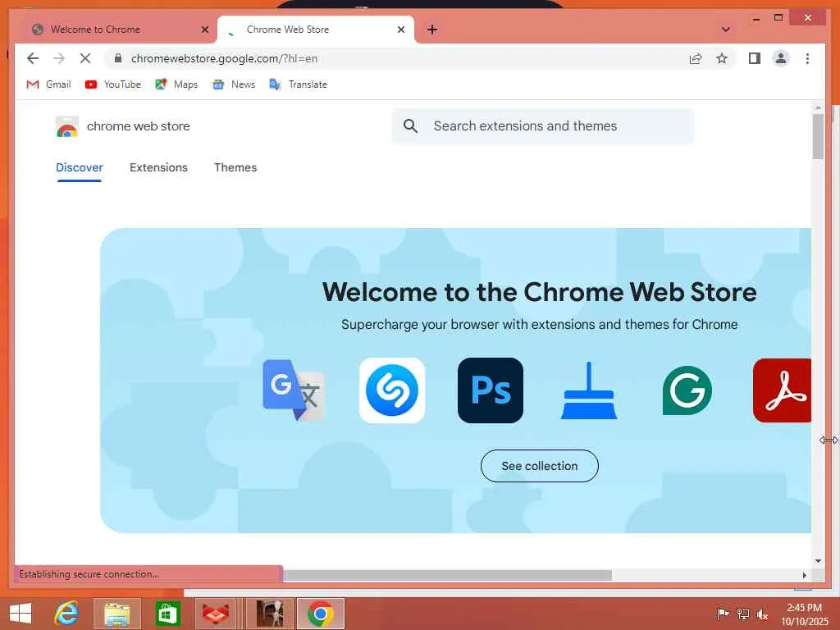Click the Google Translate extension icon
Screen dimensions: 840x630
294,390
